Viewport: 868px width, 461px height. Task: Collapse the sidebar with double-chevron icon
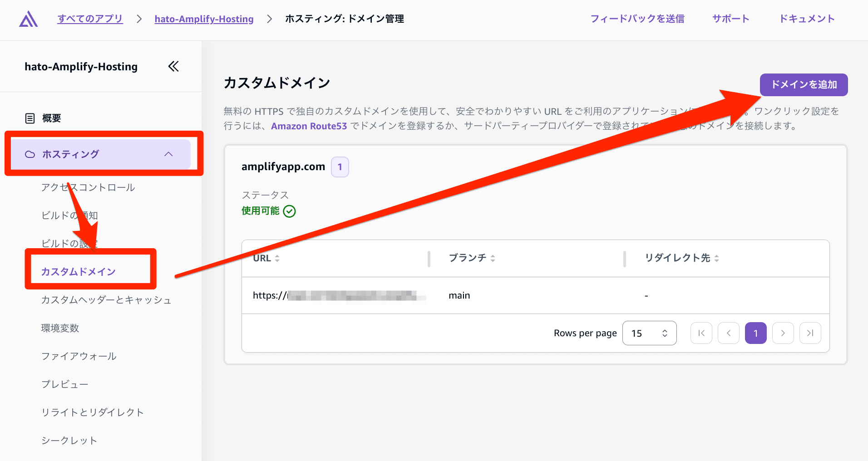click(173, 67)
